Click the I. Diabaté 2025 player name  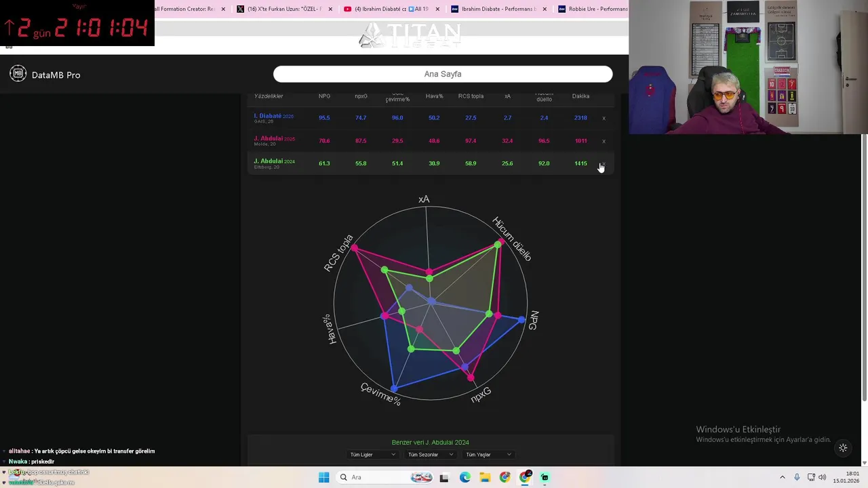coord(274,116)
